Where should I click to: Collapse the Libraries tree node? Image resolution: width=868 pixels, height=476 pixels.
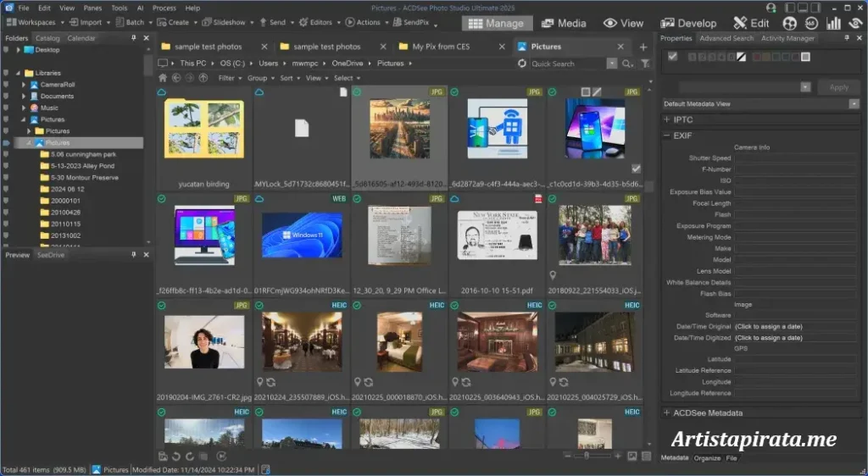(18, 73)
